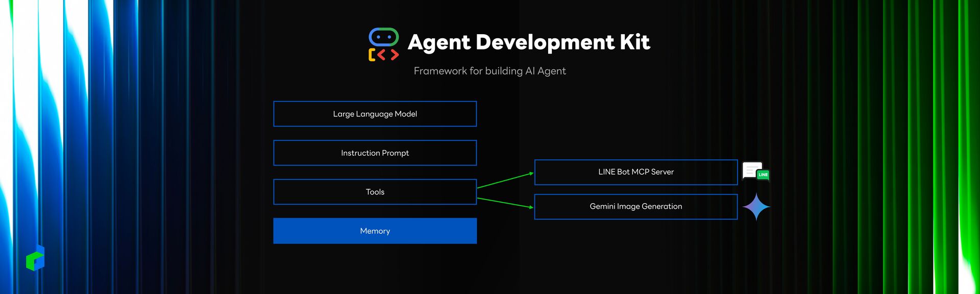
Task: Click the Agent Development Kit title
Action: click(529, 43)
